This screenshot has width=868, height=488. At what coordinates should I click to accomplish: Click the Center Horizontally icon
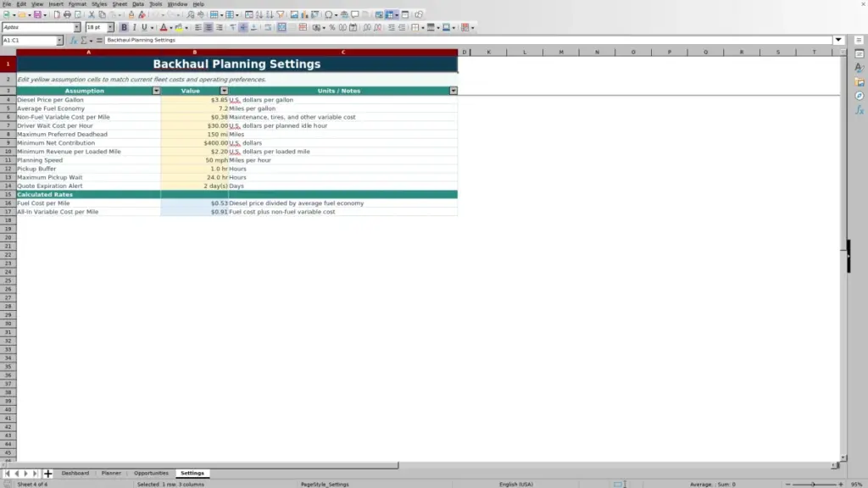pos(209,27)
